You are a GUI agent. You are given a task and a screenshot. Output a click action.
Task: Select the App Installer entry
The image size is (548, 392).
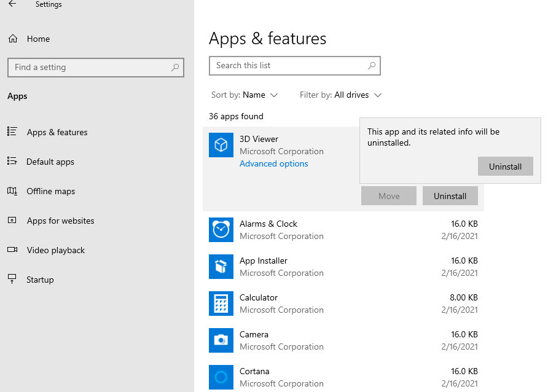click(x=343, y=267)
